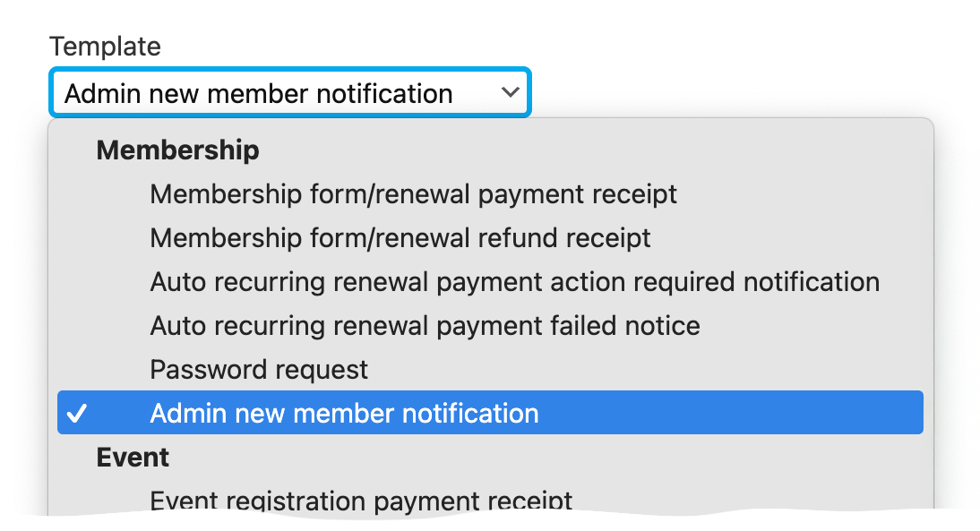
Task: Choose the payment failed notice template
Action: point(425,325)
